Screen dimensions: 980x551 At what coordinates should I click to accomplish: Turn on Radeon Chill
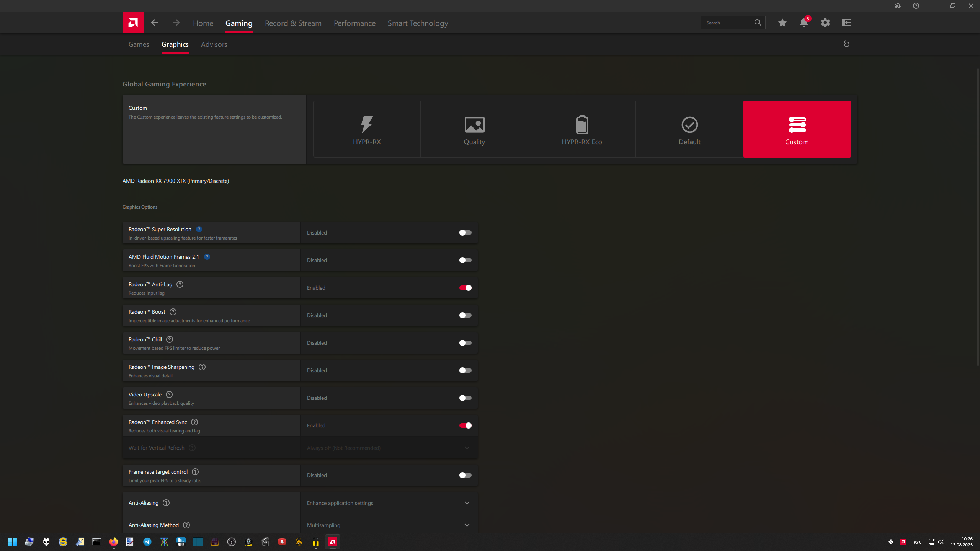465,343
